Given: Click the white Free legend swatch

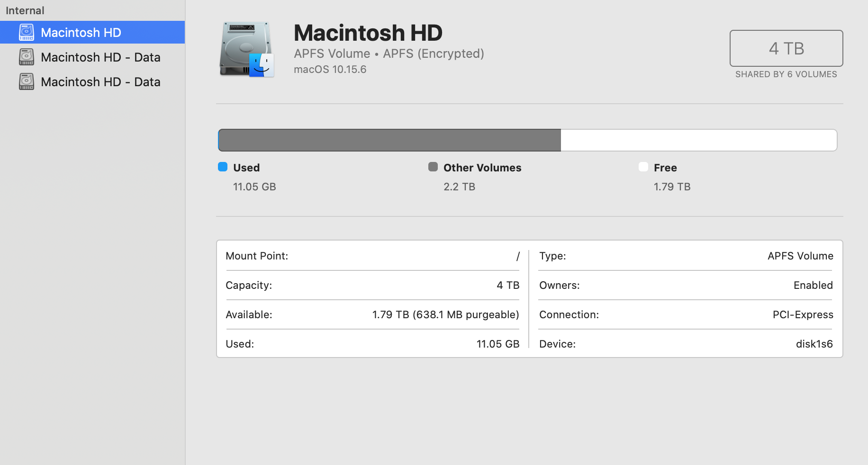Looking at the screenshot, I should pos(643,167).
